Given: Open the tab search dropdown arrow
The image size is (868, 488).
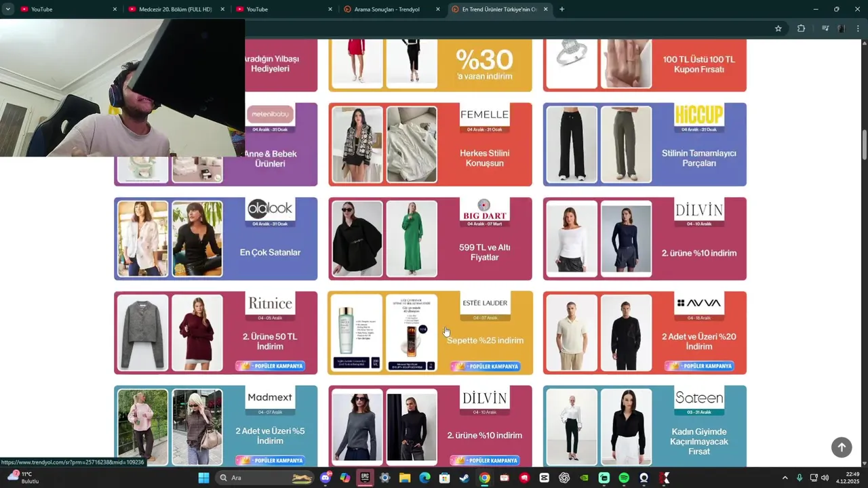Looking at the screenshot, I should [7, 9].
